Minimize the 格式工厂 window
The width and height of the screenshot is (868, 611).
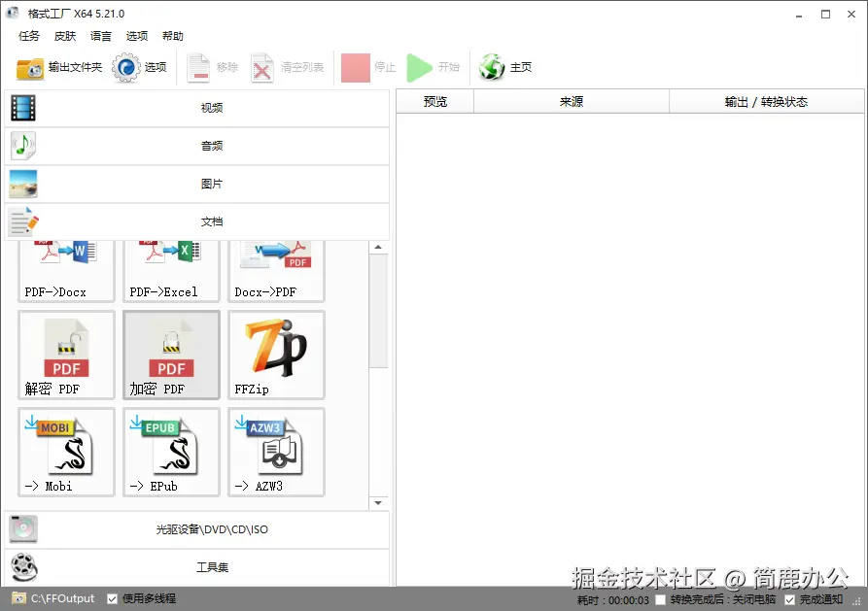point(799,15)
